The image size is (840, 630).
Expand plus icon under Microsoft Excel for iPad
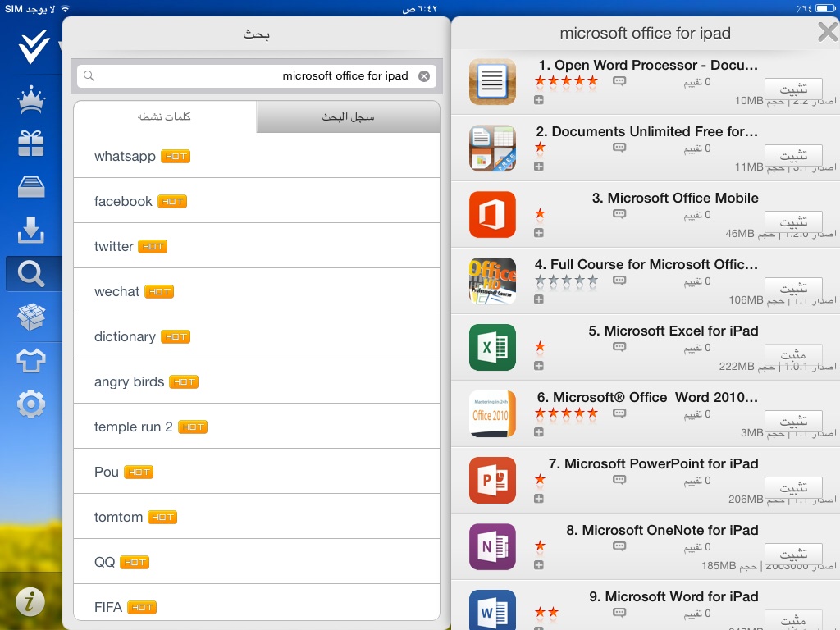point(539,366)
